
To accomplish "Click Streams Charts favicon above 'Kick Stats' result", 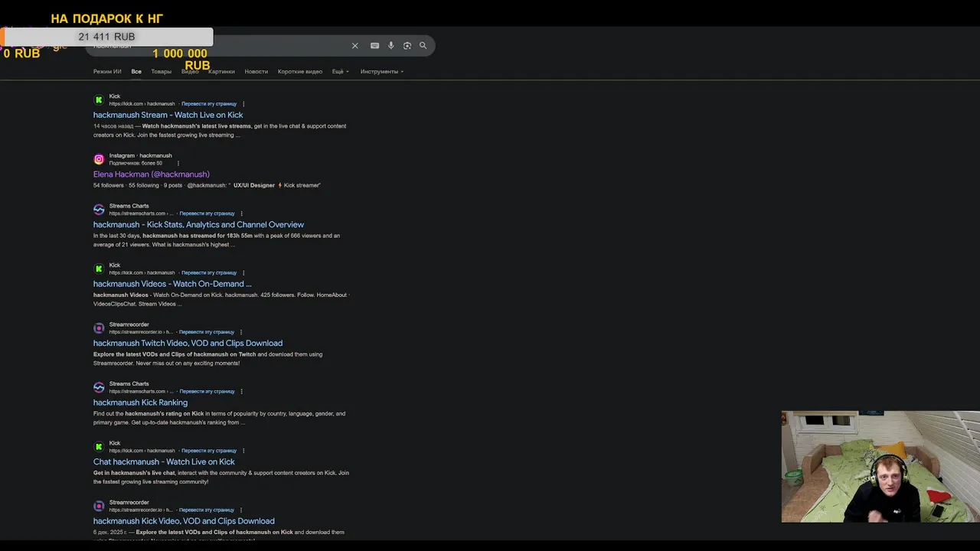I will pyautogui.click(x=99, y=210).
